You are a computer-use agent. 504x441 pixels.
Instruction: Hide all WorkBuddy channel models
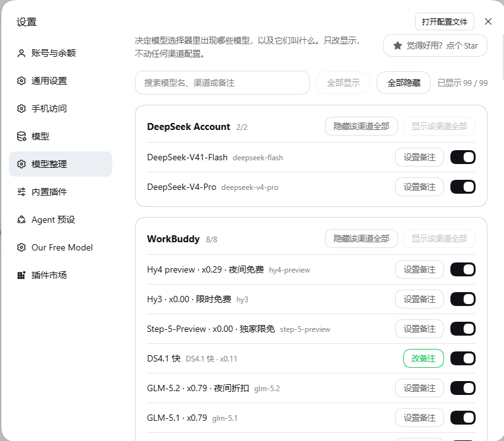pyautogui.click(x=361, y=238)
